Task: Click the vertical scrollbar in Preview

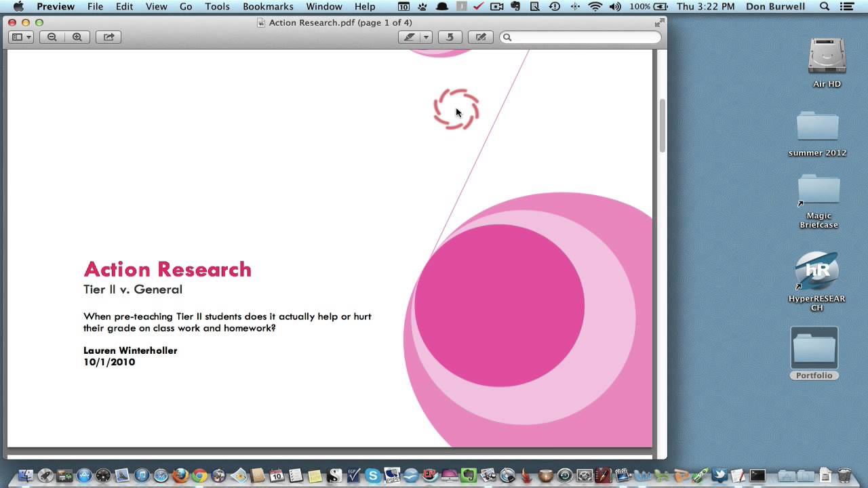Action: click(x=662, y=127)
